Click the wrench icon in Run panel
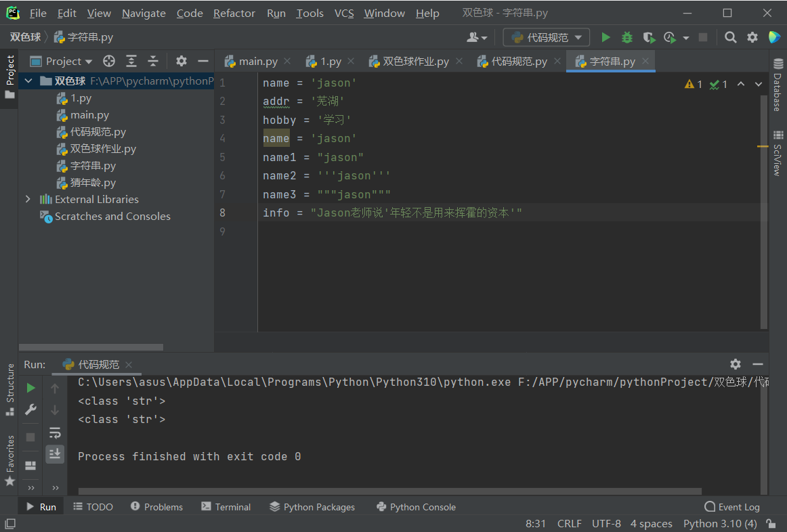The width and height of the screenshot is (787, 532). point(30,409)
